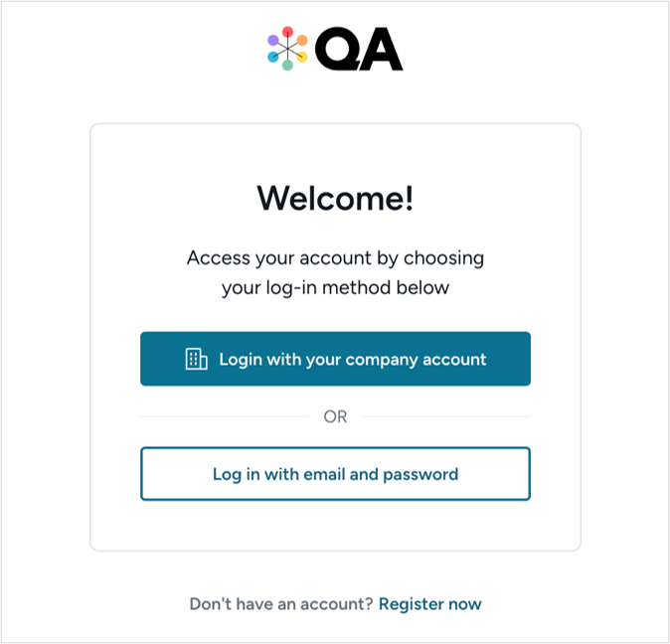Click the divider line left of OR
Viewport: 670px width, 644px height.
tap(224, 416)
